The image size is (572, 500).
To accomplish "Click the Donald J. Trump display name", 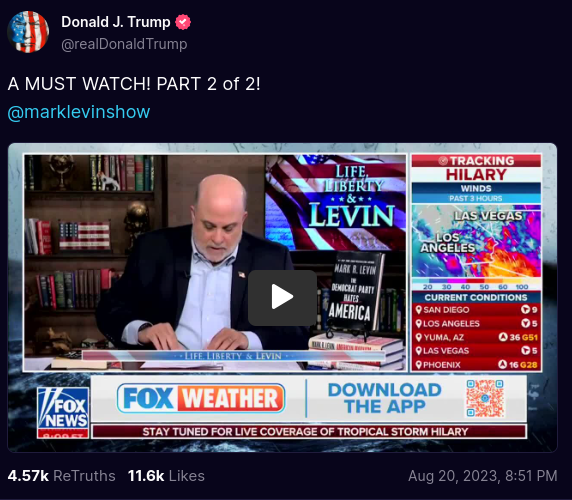I will [116, 22].
